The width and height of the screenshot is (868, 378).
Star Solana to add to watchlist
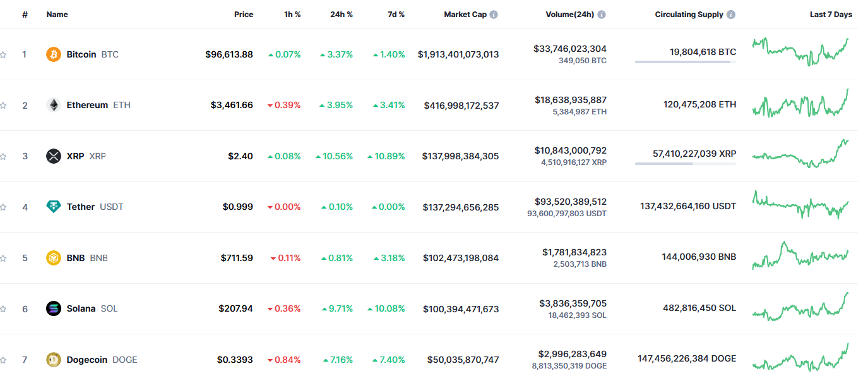3,309
